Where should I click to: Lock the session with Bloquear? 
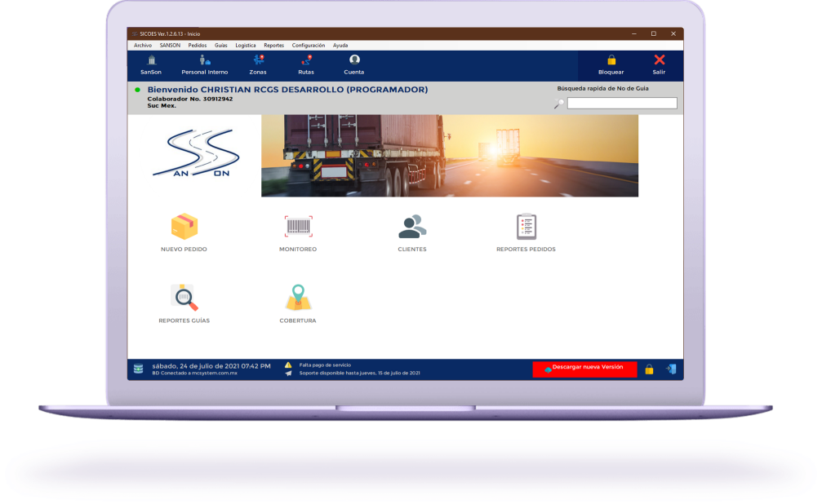click(x=611, y=60)
